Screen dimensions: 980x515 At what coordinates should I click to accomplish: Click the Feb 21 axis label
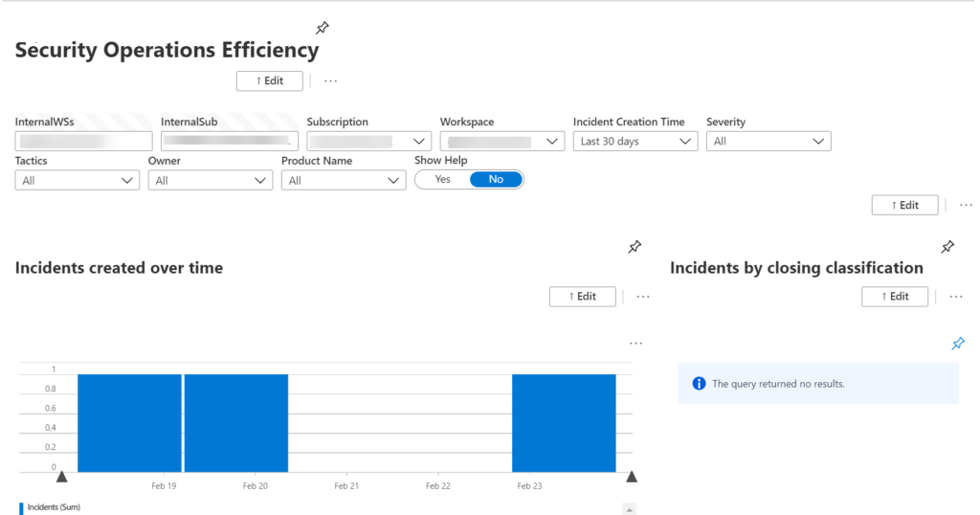tap(346, 485)
